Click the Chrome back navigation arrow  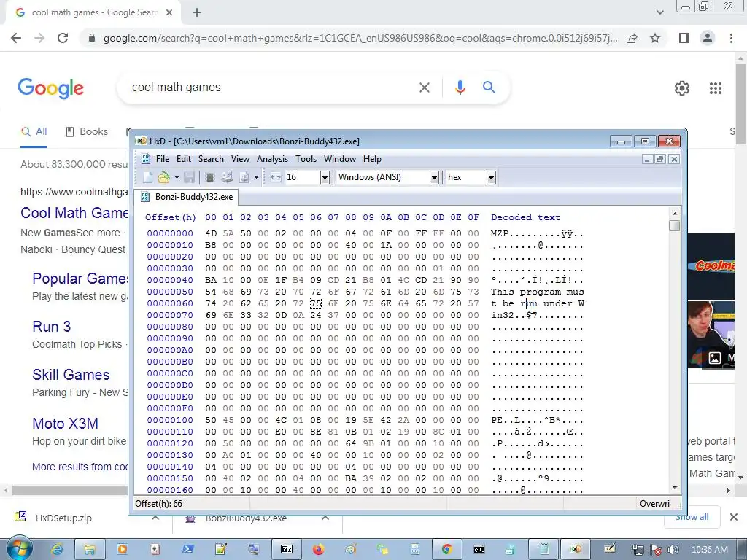pos(16,38)
